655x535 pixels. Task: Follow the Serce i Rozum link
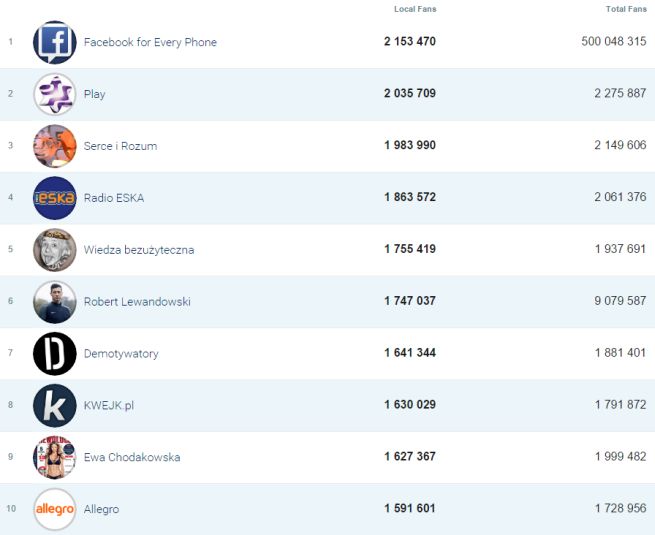(x=120, y=146)
